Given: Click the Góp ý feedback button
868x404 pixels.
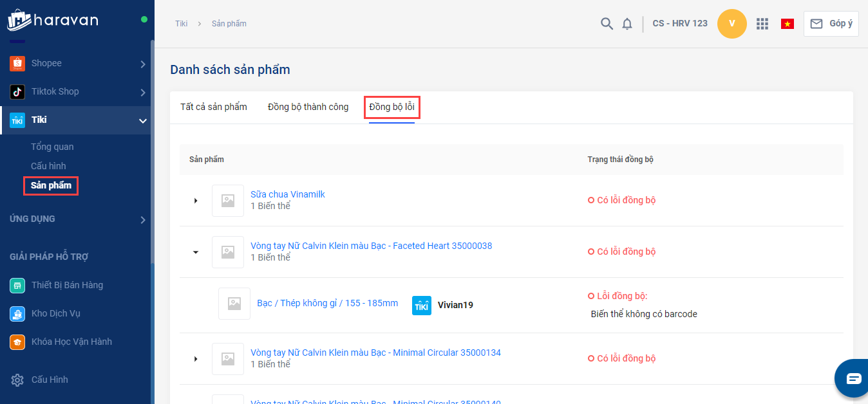Looking at the screenshot, I should [x=831, y=24].
